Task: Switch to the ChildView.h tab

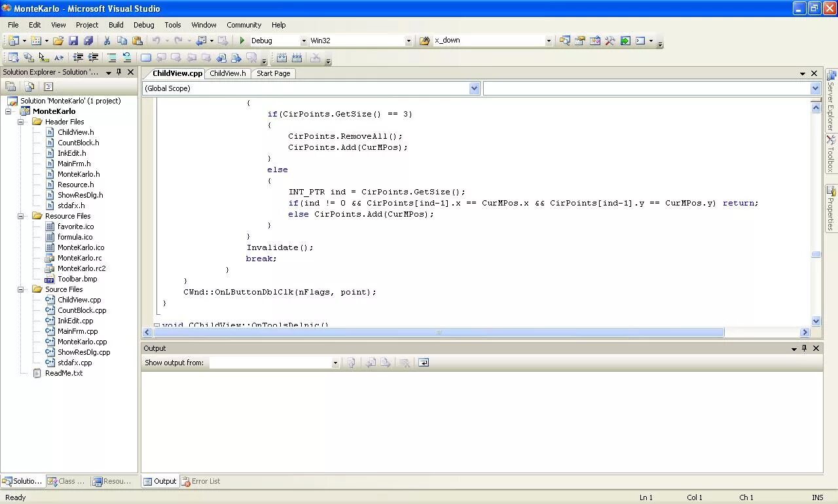Action: pyautogui.click(x=227, y=73)
